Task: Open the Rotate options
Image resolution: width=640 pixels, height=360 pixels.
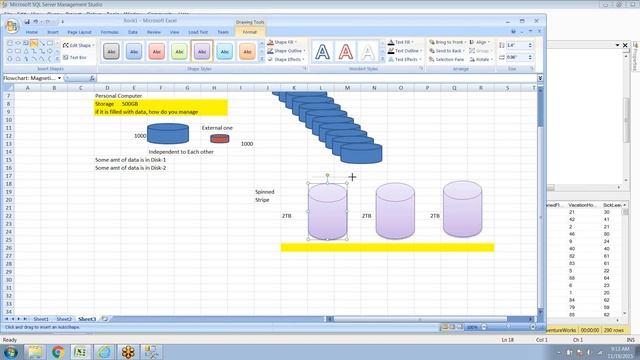Action: [x=481, y=60]
